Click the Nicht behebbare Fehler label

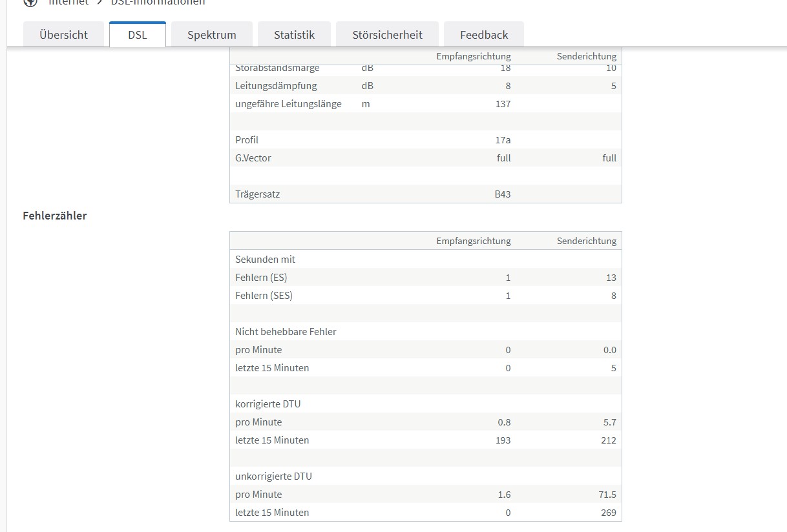(286, 332)
